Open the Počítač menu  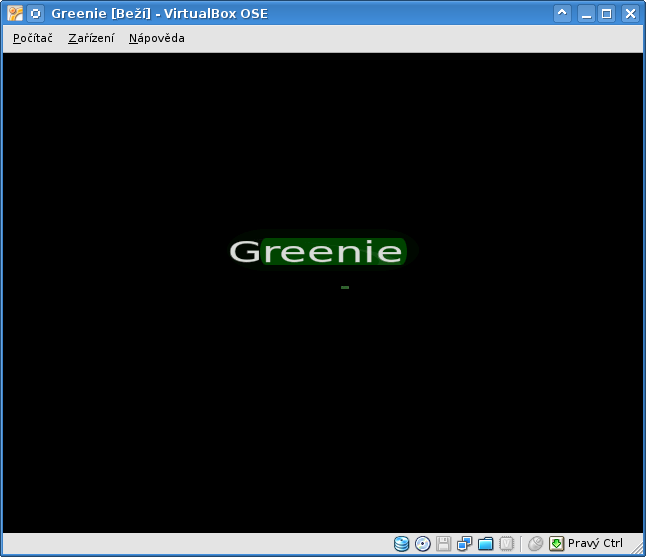coord(33,38)
